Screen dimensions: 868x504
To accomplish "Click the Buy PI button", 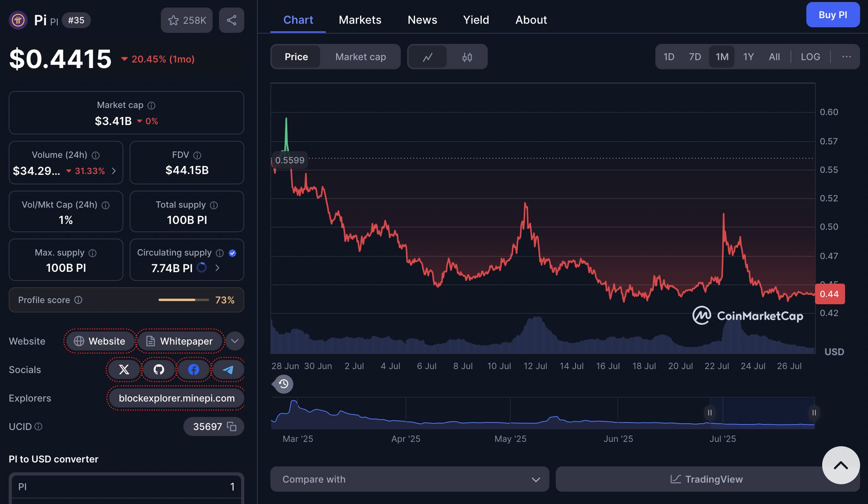I will click(833, 15).
